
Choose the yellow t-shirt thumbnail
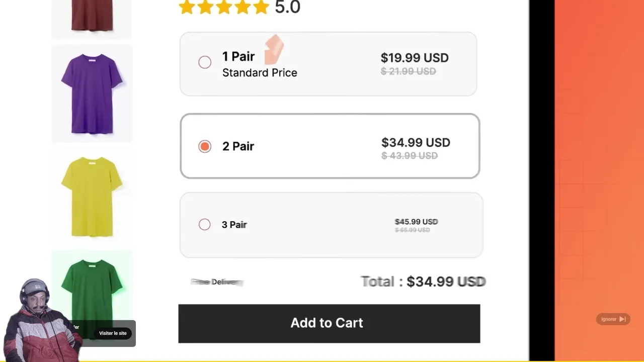tap(92, 196)
